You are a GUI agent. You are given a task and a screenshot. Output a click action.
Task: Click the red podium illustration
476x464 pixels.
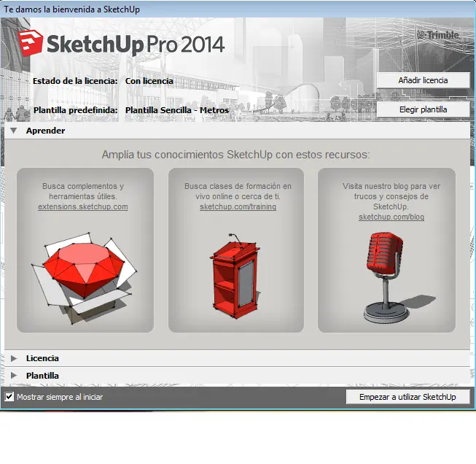click(235, 276)
